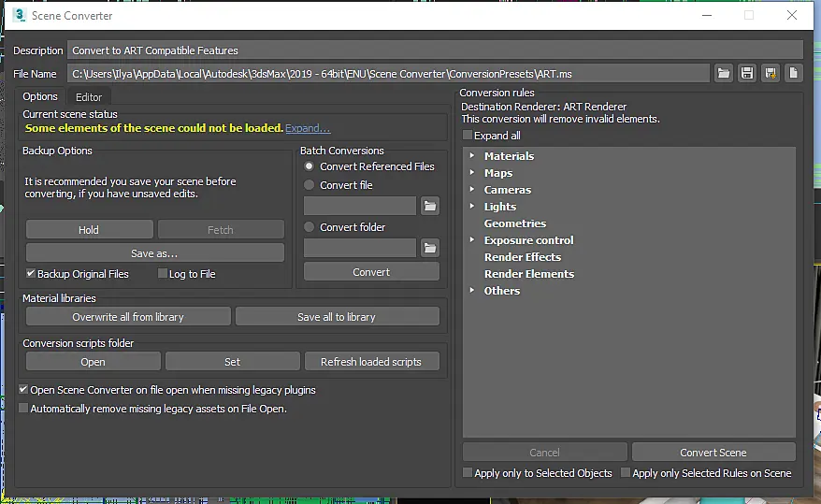Switch to the Editor tab
Screen dimensions: 821x504
tap(89, 97)
